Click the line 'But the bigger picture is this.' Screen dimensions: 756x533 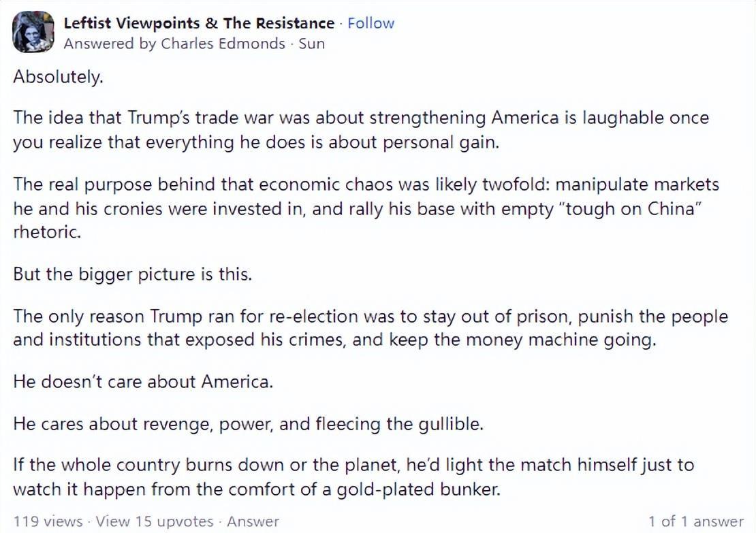click(x=132, y=274)
